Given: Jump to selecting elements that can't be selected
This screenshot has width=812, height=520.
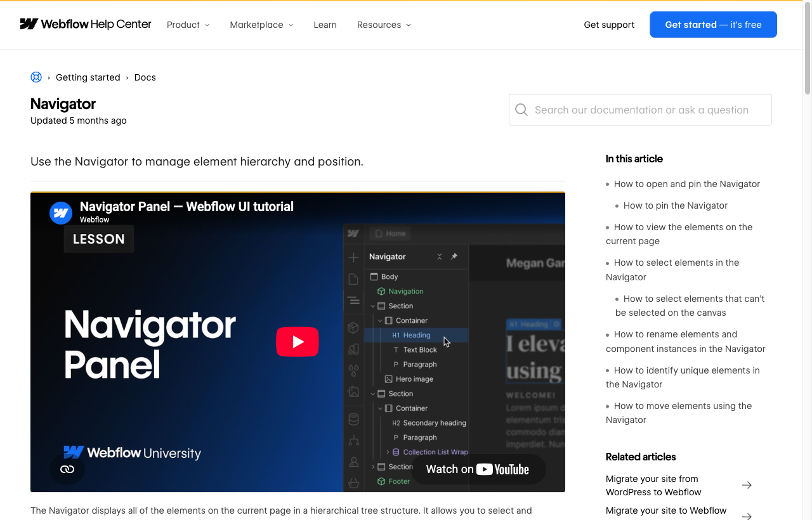Looking at the screenshot, I should 690,306.
